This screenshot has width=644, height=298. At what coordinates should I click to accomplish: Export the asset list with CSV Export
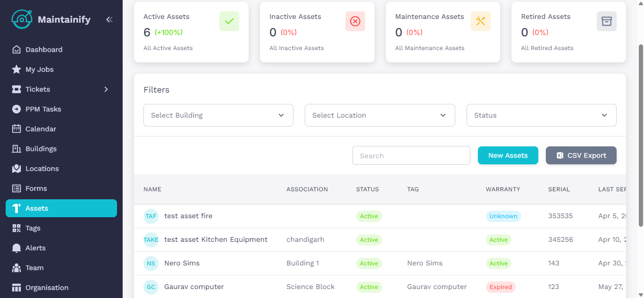pyautogui.click(x=581, y=155)
